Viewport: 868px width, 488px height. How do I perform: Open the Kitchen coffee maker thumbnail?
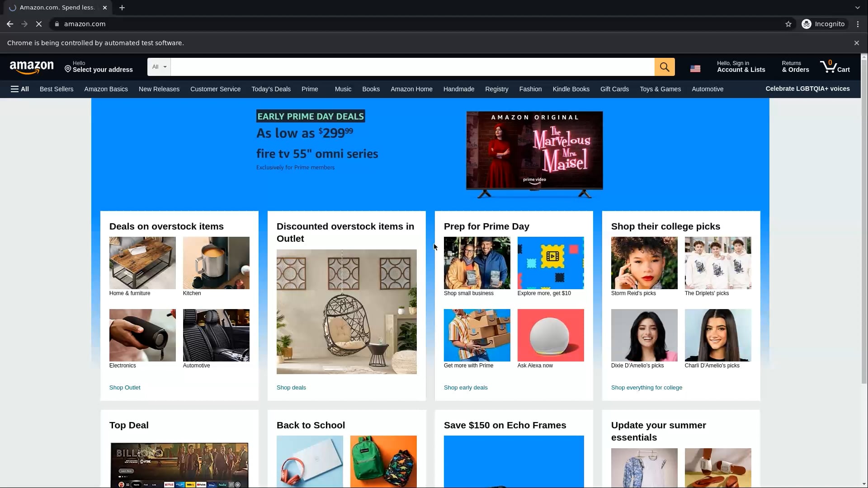pyautogui.click(x=216, y=263)
